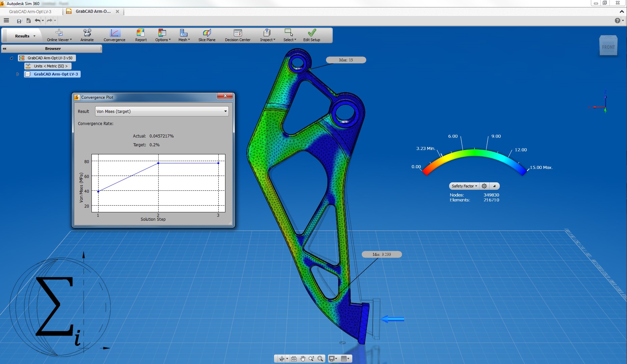Open the Inspect tool menu
Viewport: 627px width, 364px height.
(x=267, y=35)
